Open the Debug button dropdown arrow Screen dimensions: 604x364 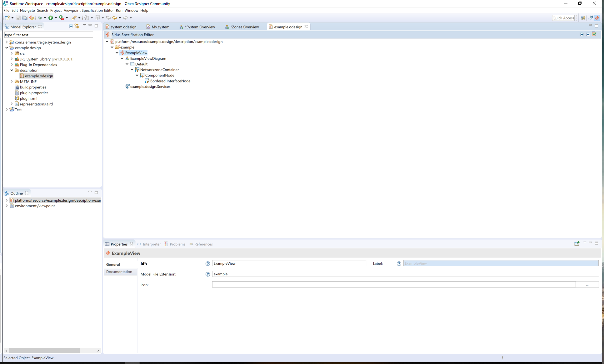click(45, 18)
